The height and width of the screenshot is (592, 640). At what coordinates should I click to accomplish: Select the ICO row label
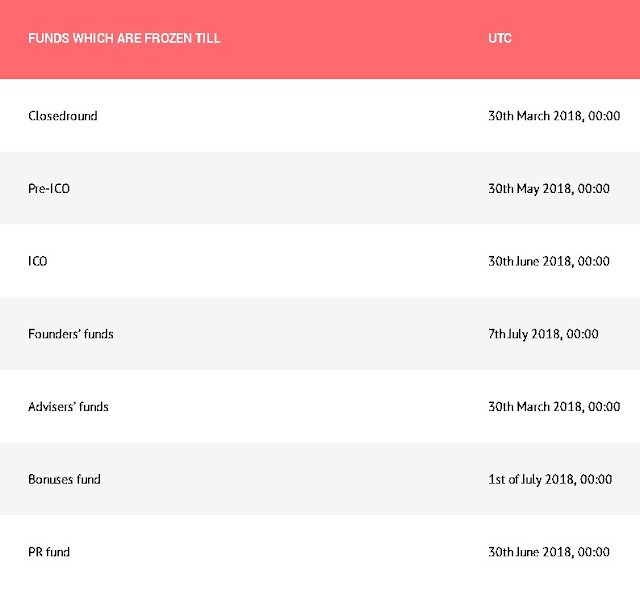click(x=38, y=262)
